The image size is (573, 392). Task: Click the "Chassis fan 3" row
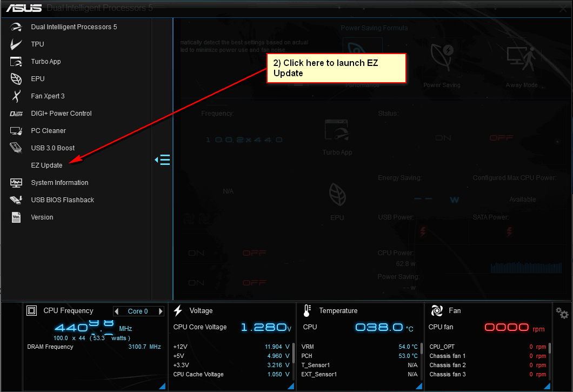(488, 374)
